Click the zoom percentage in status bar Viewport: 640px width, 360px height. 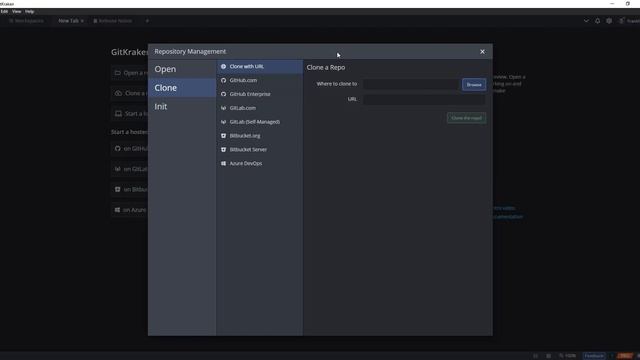tap(567, 356)
